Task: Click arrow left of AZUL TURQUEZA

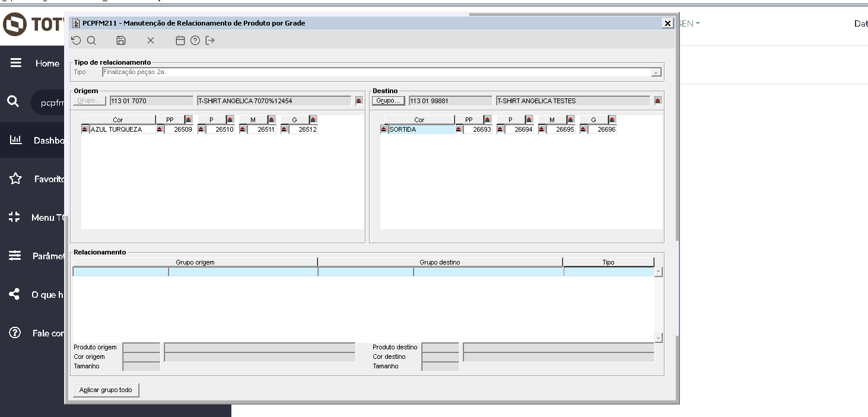Action: click(x=85, y=129)
